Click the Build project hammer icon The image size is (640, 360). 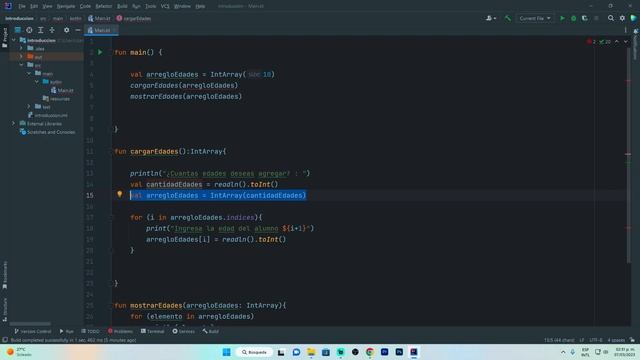click(x=508, y=18)
